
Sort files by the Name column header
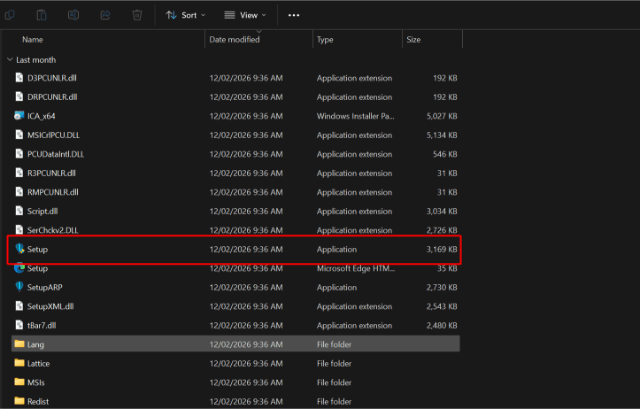[x=33, y=40]
